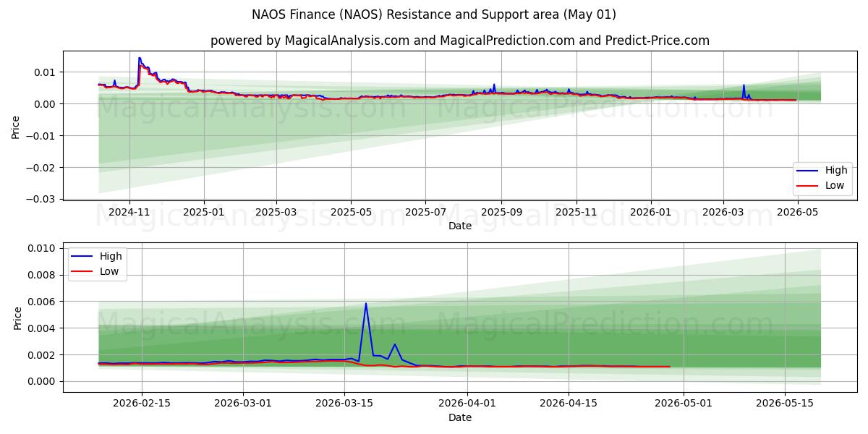Screen dimensions: 868x434
Task: Click the 'Date' x-axis title of the top chart
Action: coord(460,226)
